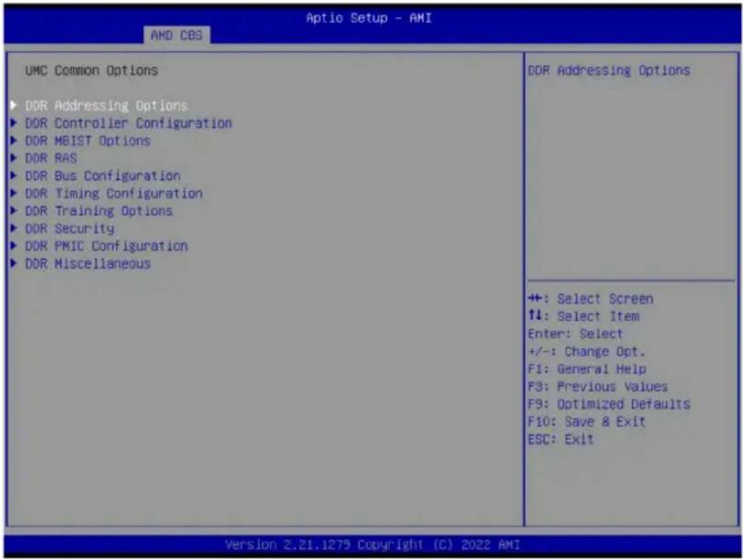The width and height of the screenshot is (743, 560).
Task: Open DDR Controller Configuration submenu
Action: point(128,123)
